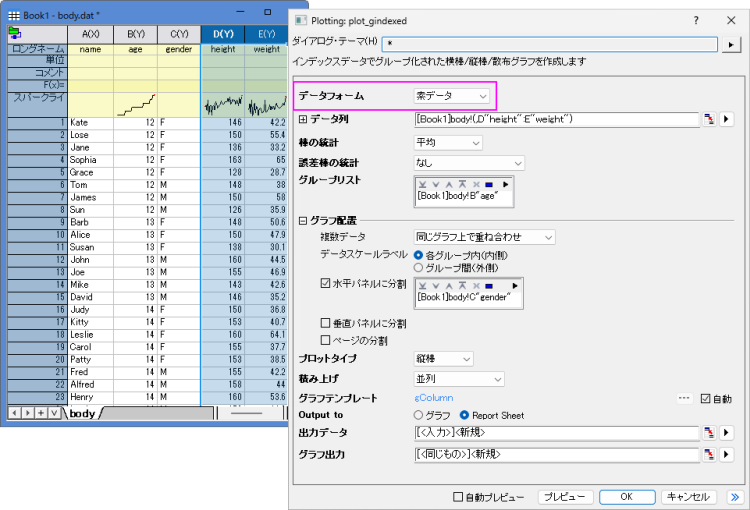Select グループ間(外側) radio option
The height and width of the screenshot is (510, 750).
coord(419,268)
